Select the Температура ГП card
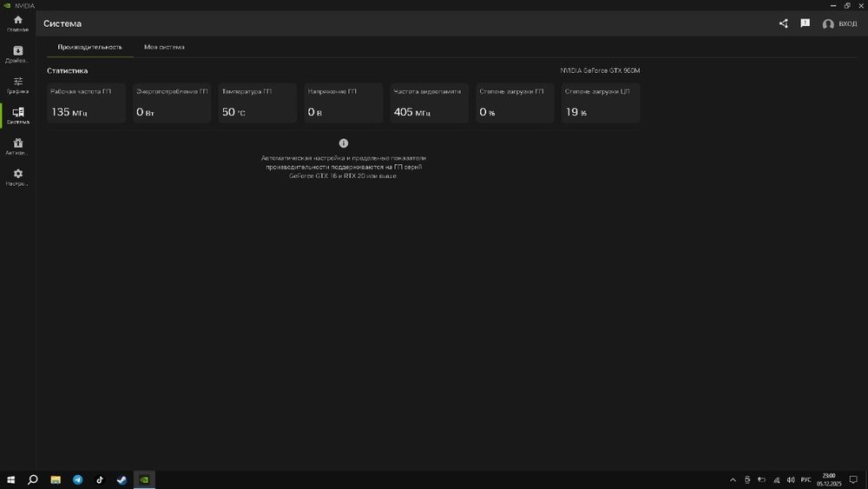This screenshot has width=868, height=489. pos(258,103)
